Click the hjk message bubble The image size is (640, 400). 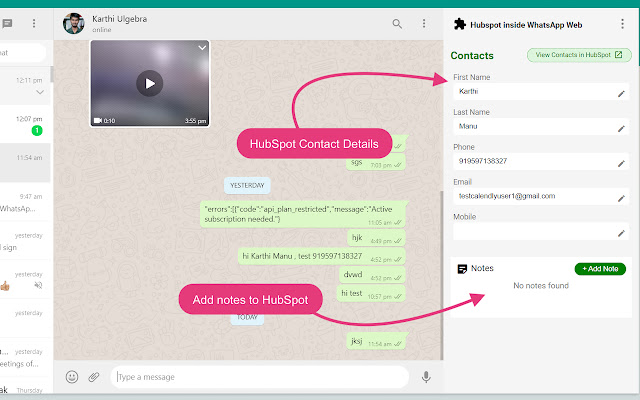click(x=376, y=238)
